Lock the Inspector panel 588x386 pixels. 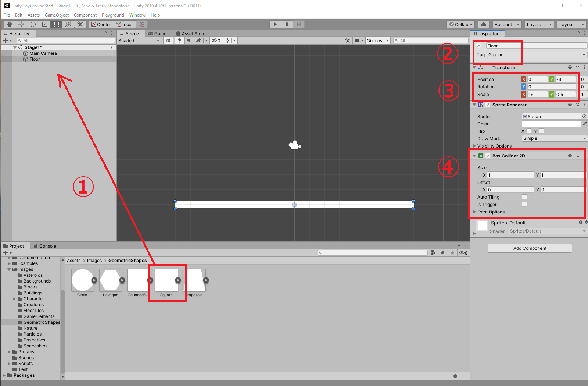coord(578,33)
